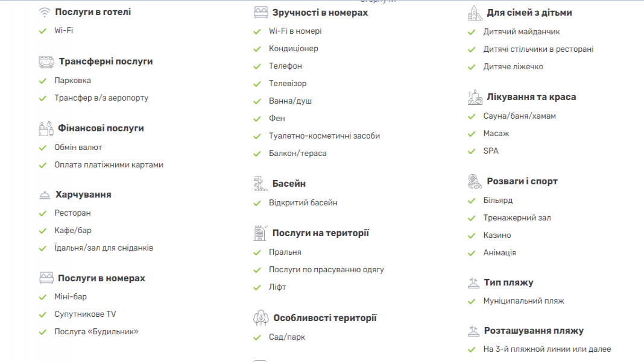Select the Послуги в номерах heading
644x362 pixels.
[101, 278]
